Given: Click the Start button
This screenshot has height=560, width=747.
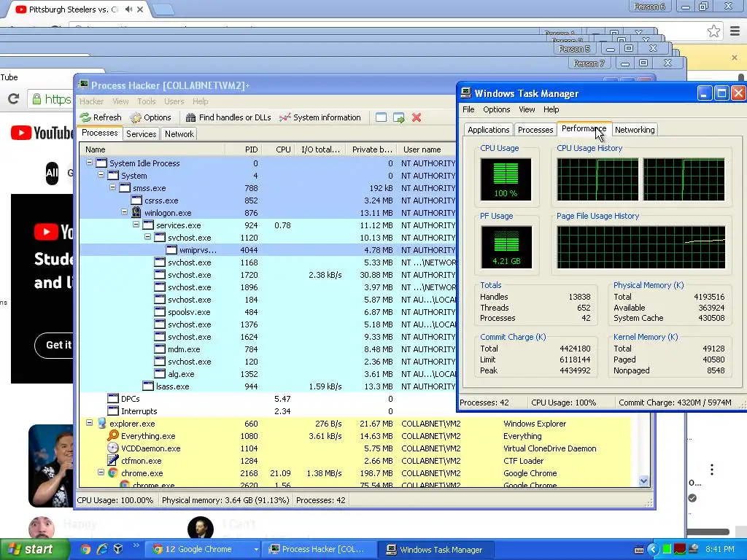Looking at the screenshot, I should (x=35, y=550).
